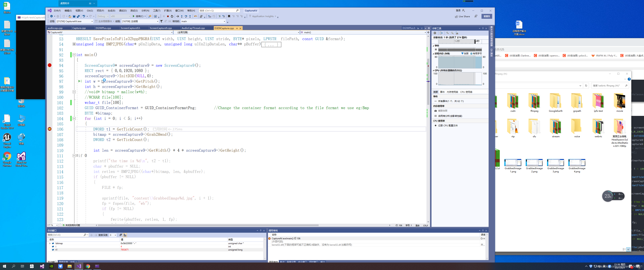Click the Live Share button
This screenshot has width=644, height=270.
point(462,16)
